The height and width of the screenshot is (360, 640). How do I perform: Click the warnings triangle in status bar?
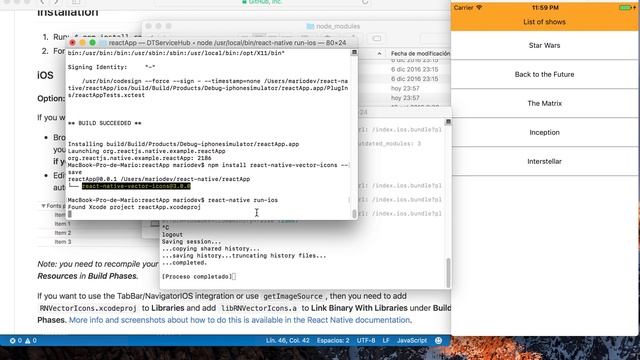click(28, 340)
